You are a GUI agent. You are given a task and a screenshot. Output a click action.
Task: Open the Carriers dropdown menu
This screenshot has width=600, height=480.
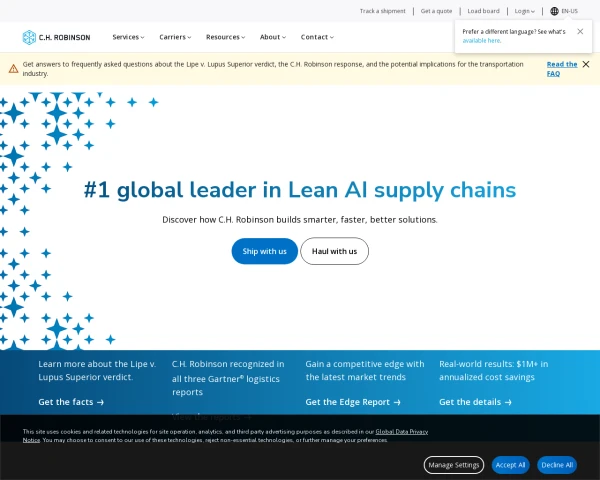[175, 37]
